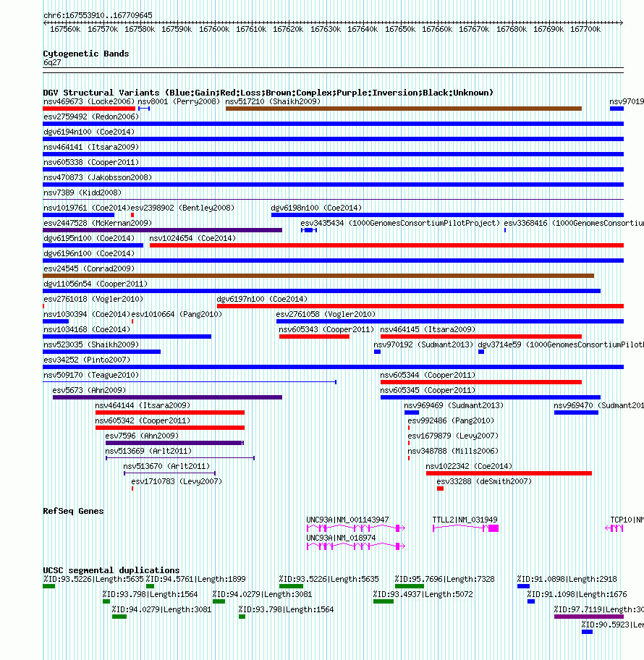Select thin blue line of nsv509170 (Teague2010)

coord(190,382)
